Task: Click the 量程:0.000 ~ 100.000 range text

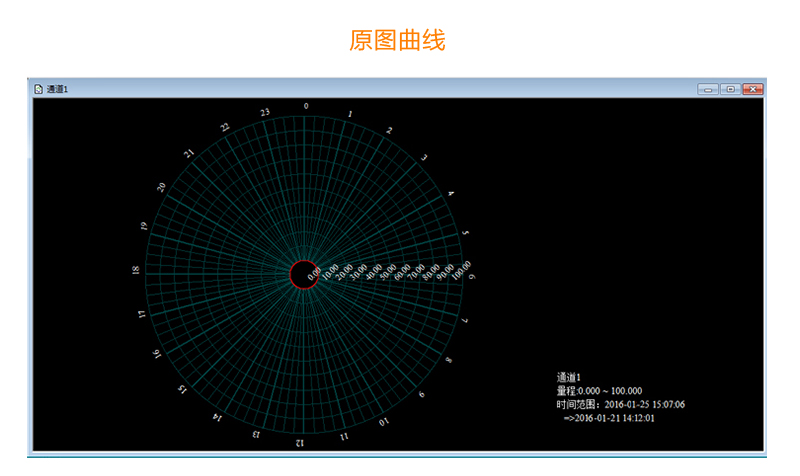Action: pyautogui.click(x=599, y=390)
